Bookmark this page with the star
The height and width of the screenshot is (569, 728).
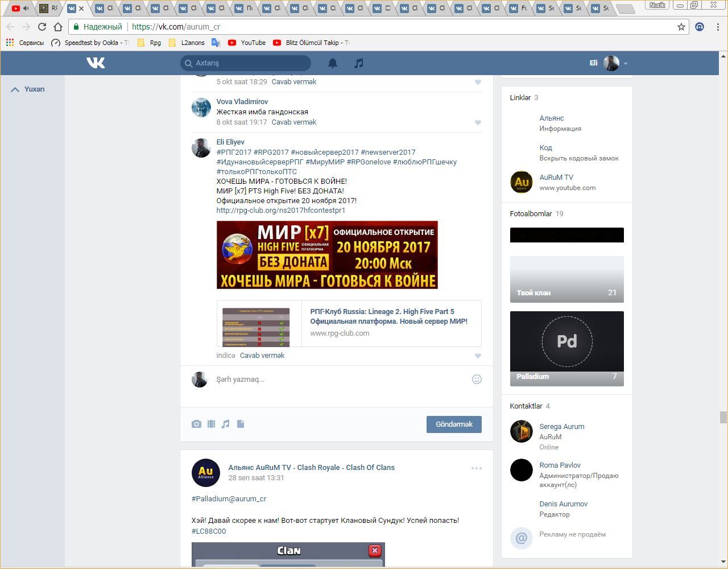tap(681, 27)
